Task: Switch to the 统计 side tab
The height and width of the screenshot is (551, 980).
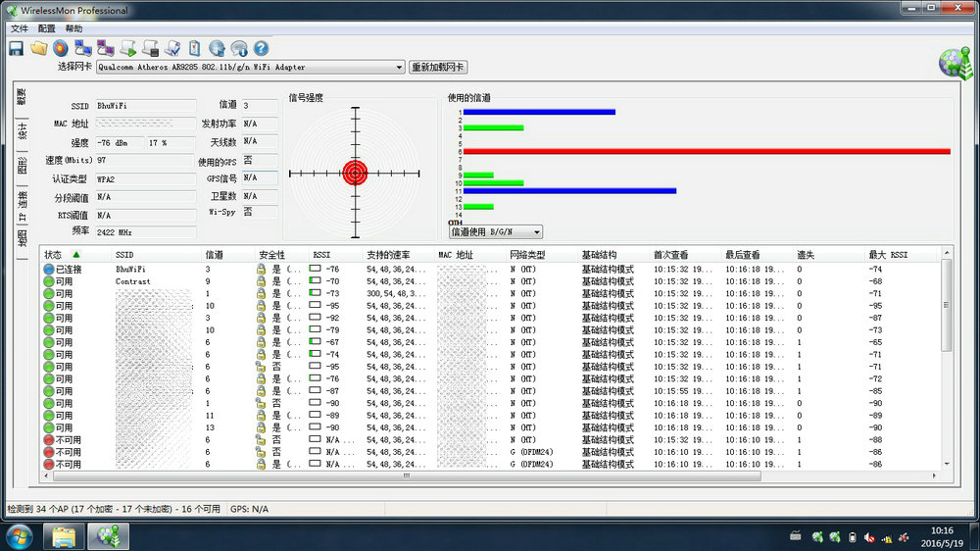Action: pos(22,133)
